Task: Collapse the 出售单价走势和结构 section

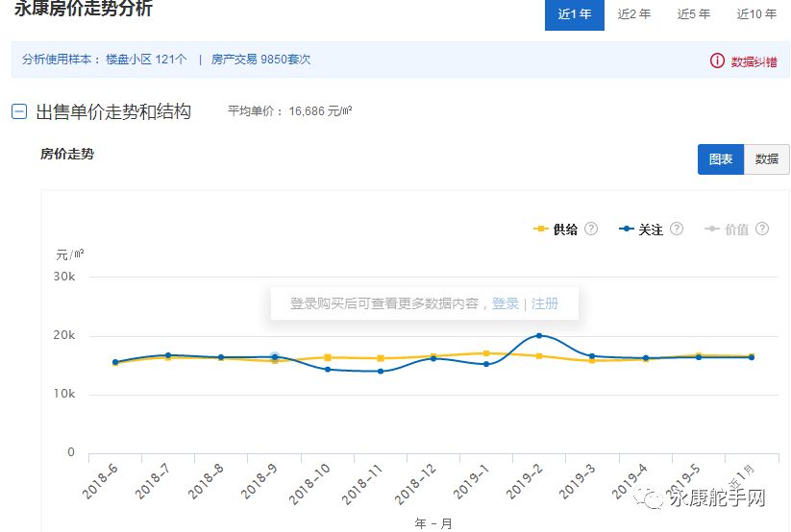Action: click(x=19, y=111)
